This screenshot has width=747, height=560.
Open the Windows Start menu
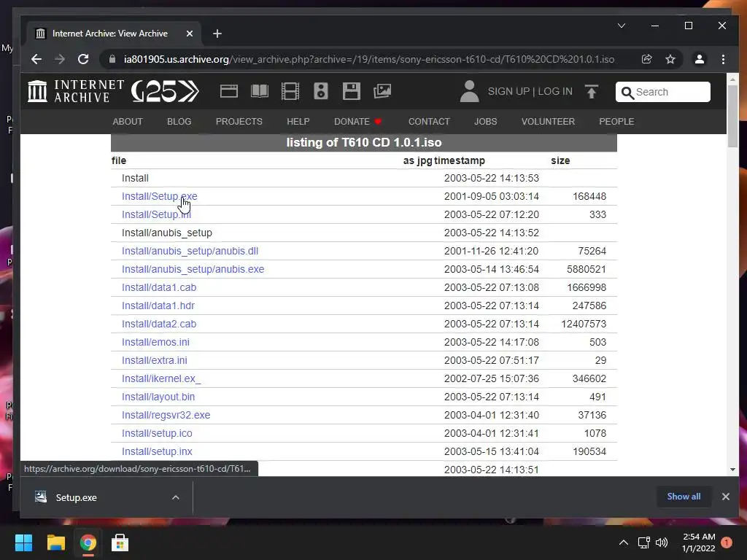[23, 542]
